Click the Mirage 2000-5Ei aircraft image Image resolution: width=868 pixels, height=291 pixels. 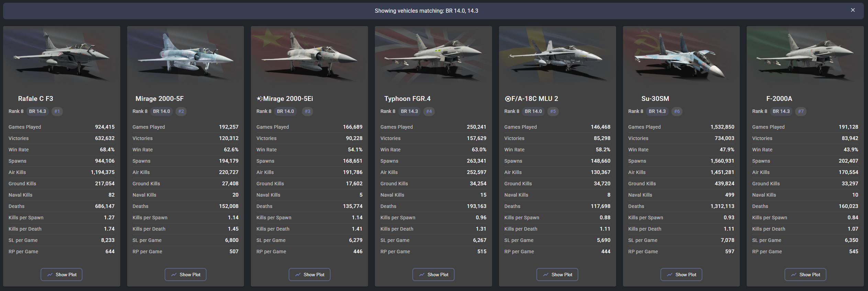click(x=309, y=56)
